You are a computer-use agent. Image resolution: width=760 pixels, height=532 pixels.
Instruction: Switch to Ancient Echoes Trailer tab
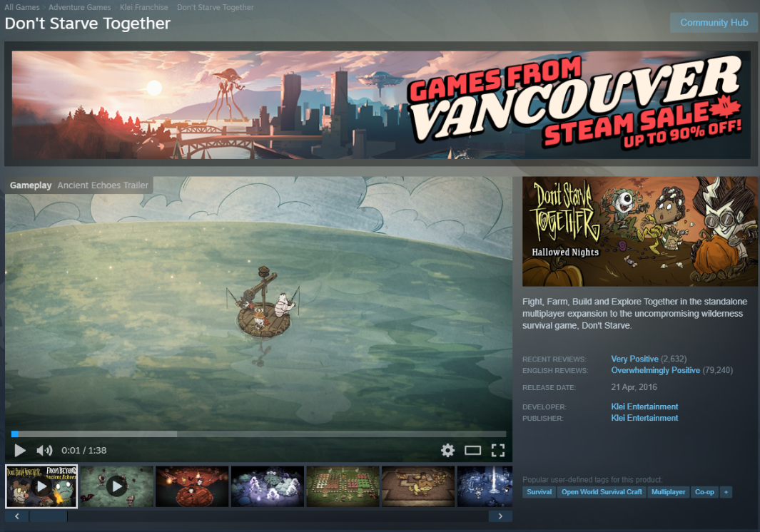click(103, 185)
